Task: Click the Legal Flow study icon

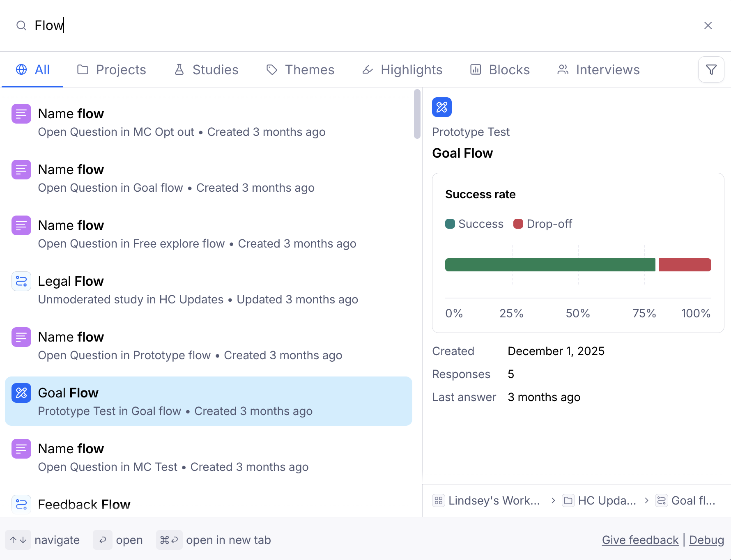Action: point(21,281)
